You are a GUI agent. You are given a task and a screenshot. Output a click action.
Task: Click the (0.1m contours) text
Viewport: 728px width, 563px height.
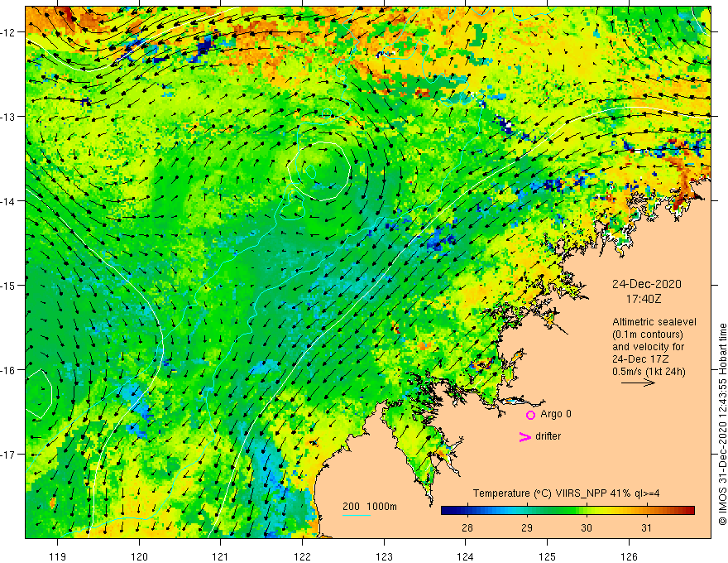coord(647,334)
